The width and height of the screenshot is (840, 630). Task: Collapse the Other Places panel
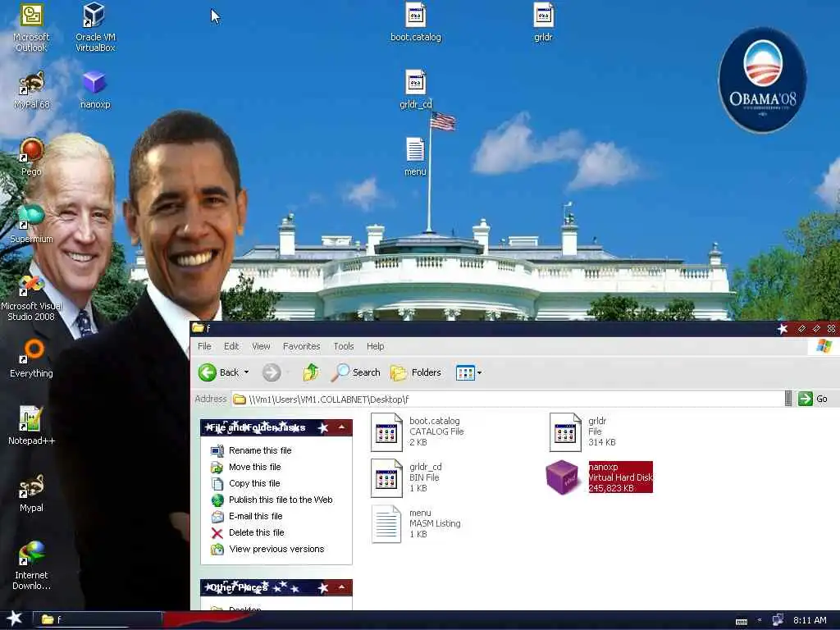(x=342, y=587)
